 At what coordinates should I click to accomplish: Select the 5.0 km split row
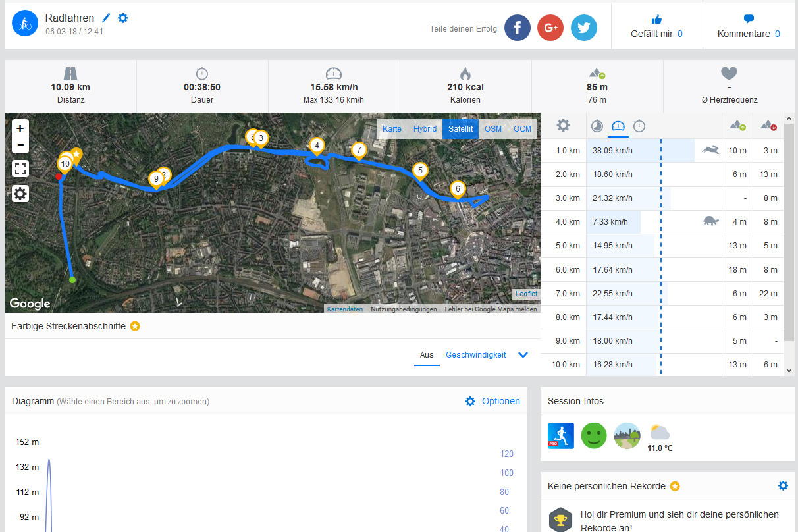tap(662, 246)
